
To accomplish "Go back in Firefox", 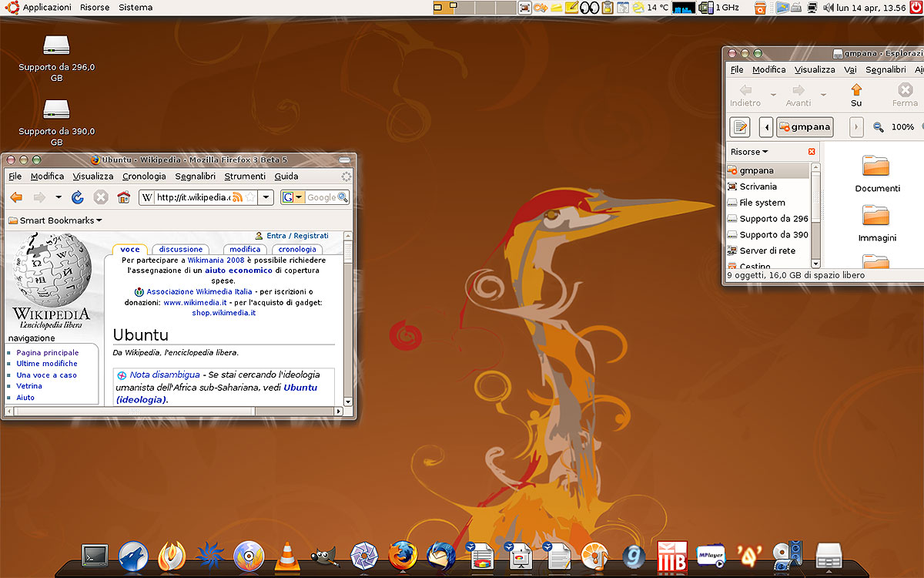I will (16, 197).
